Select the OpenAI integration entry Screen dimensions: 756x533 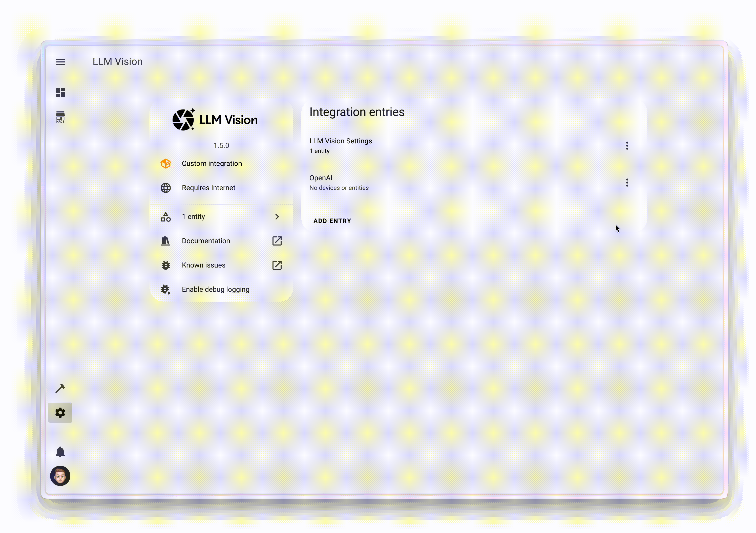pyautogui.click(x=339, y=183)
